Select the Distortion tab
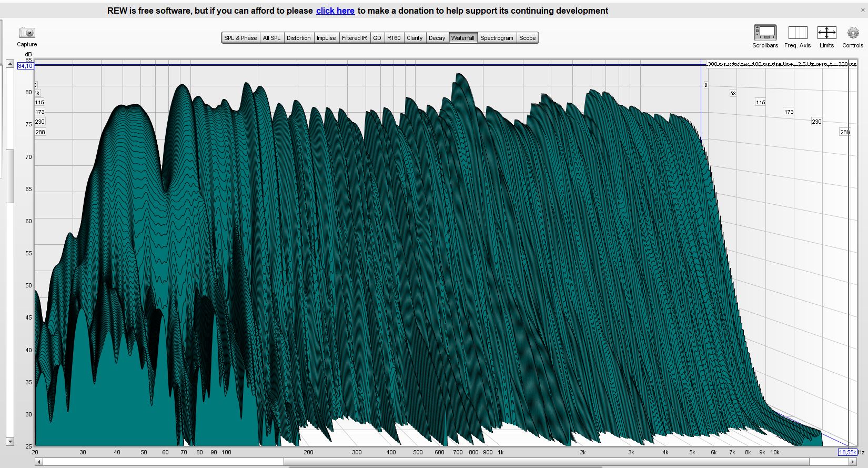This screenshot has width=868, height=468. coord(298,38)
